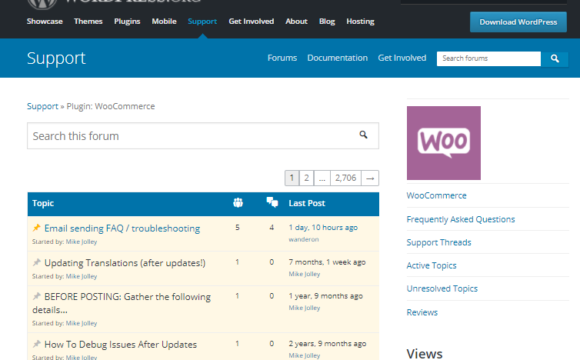This screenshot has height=360, width=580.
Task: Open the 7 months, 1 week ago last post
Action: click(x=327, y=262)
